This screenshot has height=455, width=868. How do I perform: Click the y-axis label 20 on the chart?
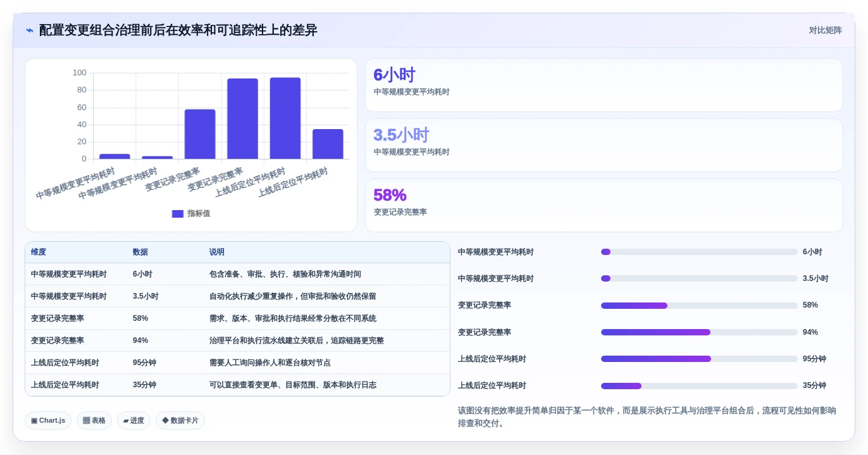coord(82,142)
